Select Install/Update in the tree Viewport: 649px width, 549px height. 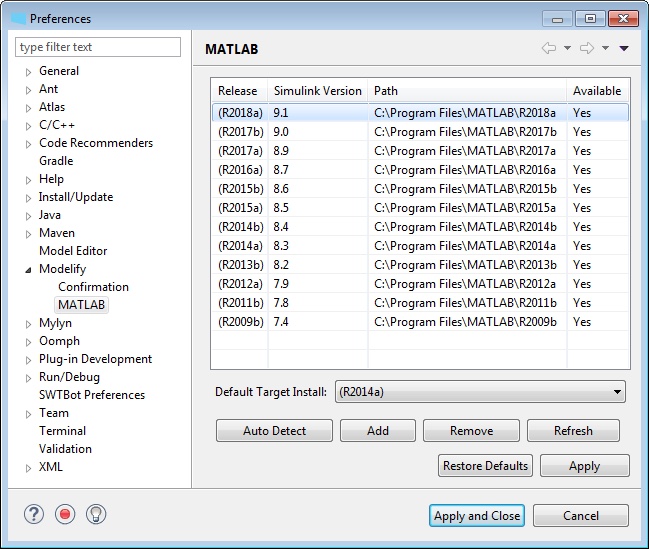(76, 197)
